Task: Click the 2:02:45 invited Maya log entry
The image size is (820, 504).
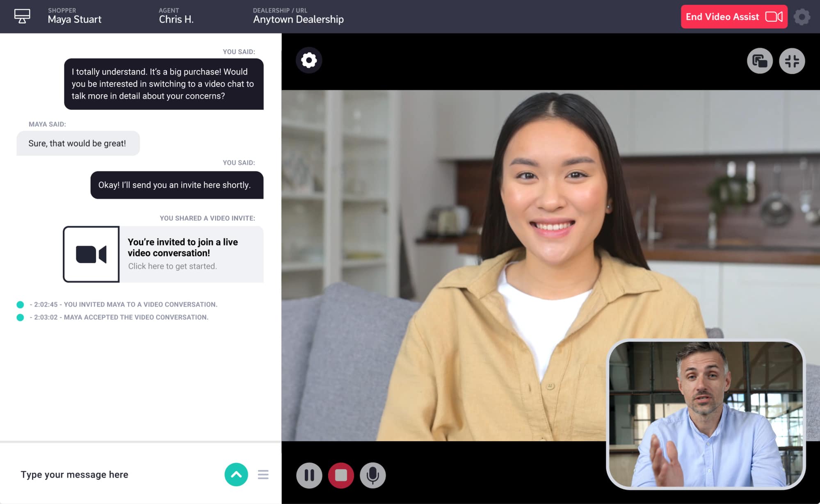Action: [117, 304]
